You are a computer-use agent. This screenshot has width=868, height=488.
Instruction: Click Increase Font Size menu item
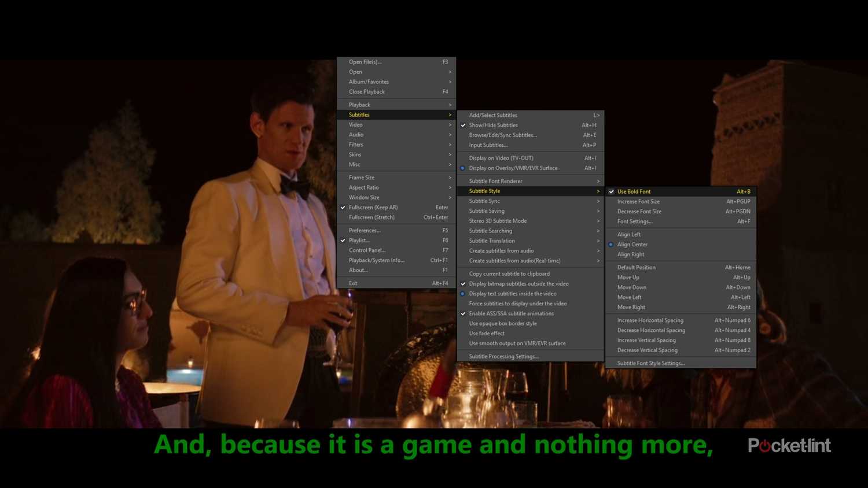(638, 201)
